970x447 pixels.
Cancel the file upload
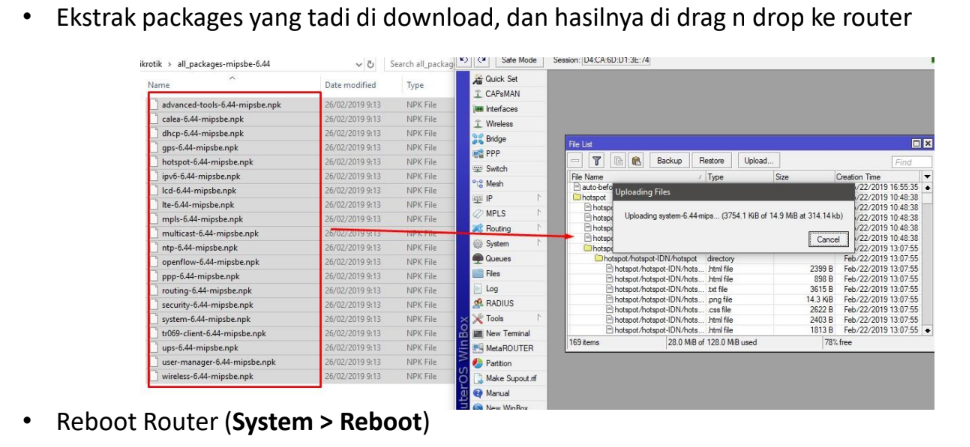[828, 239]
